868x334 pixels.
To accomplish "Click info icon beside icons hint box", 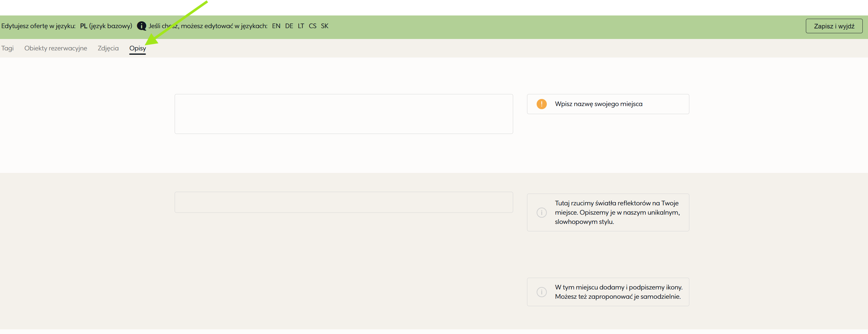I will point(542,292).
